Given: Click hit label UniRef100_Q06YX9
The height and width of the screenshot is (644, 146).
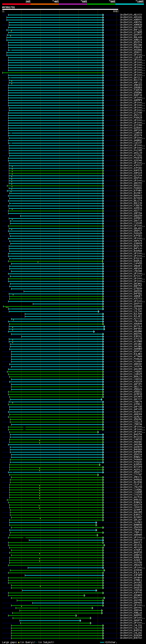Looking at the screenshot, I should [131, 540].
